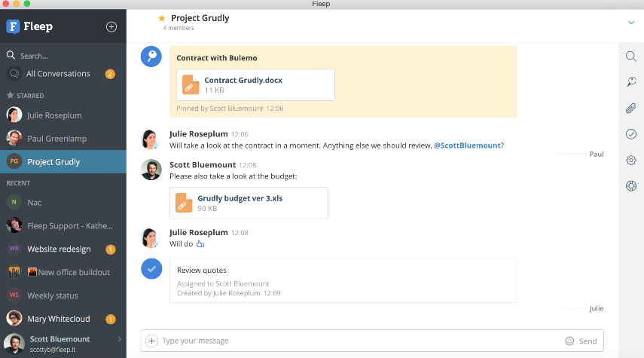
Task: Click the add attachment plus in message box
Action: click(151, 341)
